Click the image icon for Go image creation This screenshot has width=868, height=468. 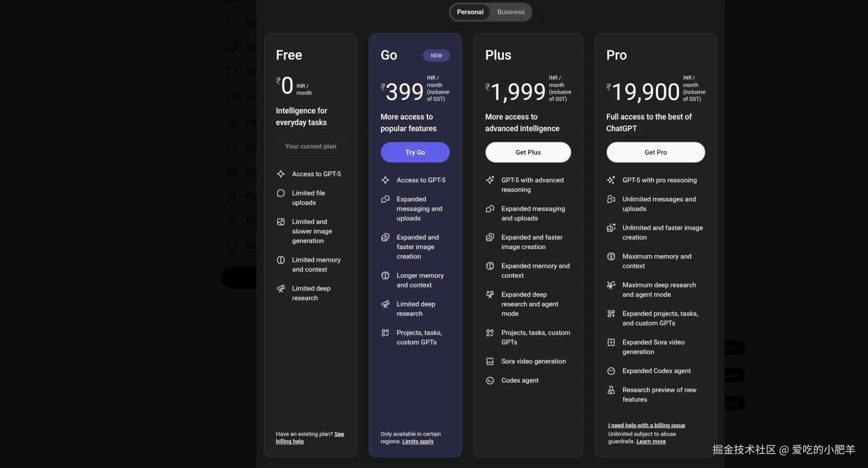[385, 237]
